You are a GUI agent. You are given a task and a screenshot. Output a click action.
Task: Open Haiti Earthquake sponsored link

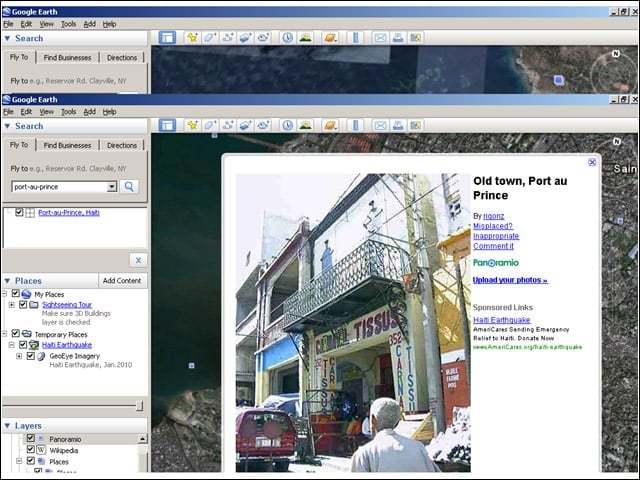coord(502,320)
